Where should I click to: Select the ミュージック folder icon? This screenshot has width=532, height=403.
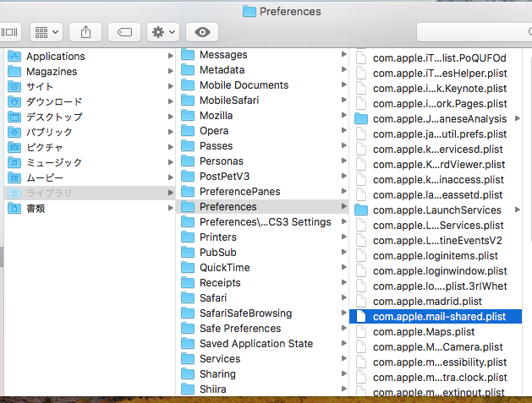[x=14, y=162]
